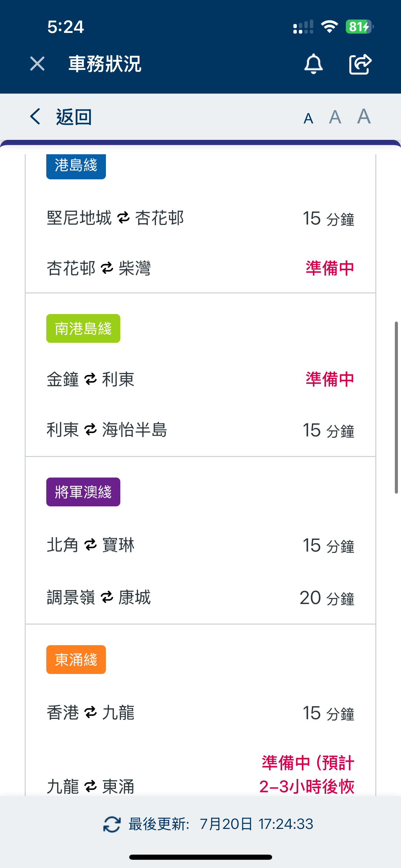Tap the 準備中 status for 杏花邨–柴灣
Screen dimensions: 401x868
coord(329,268)
